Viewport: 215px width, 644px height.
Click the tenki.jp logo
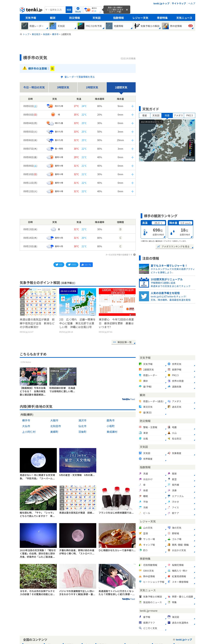(31, 10)
